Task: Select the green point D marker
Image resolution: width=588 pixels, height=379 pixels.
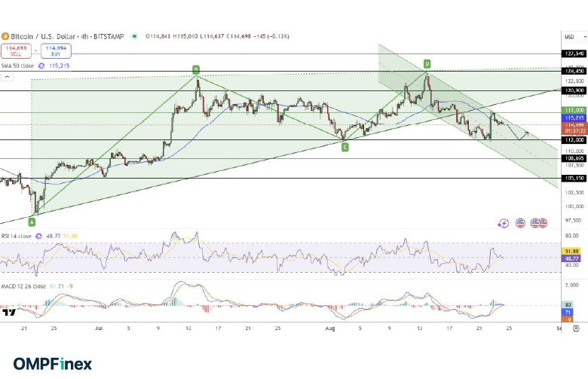Action: click(427, 64)
